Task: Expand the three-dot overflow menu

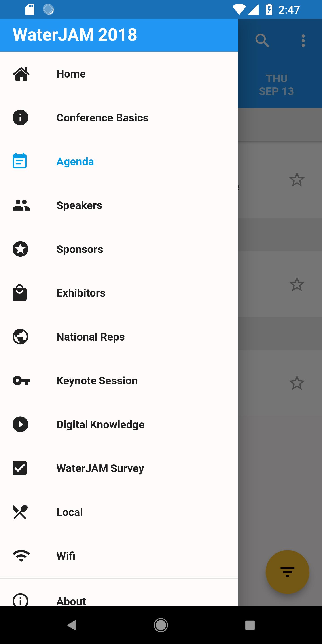Action: (x=303, y=41)
